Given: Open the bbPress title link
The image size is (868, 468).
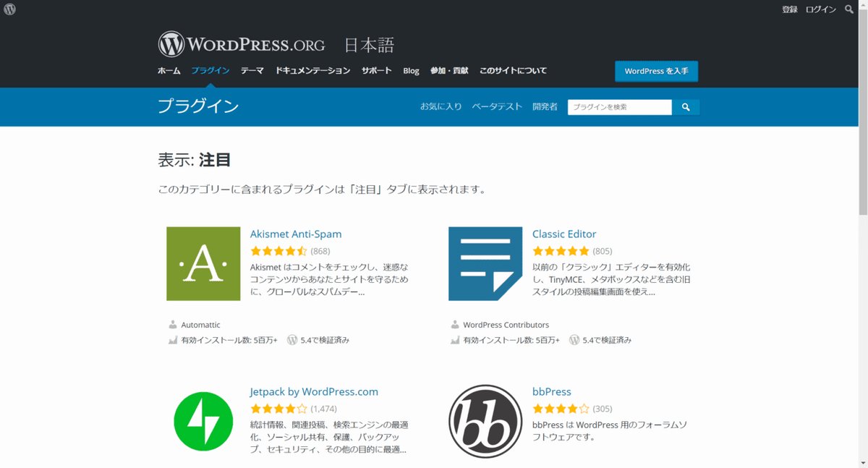Looking at the screenshot, I should (x=552, y=392).
